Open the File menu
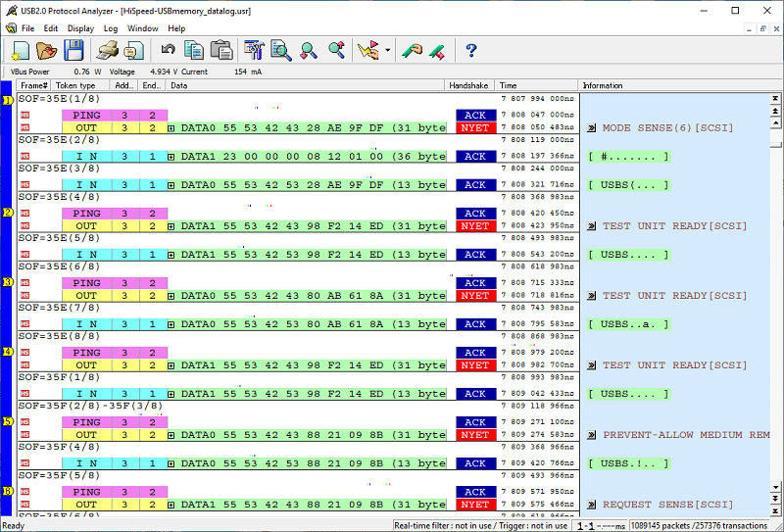784x532 pixels. click(28, 28)
